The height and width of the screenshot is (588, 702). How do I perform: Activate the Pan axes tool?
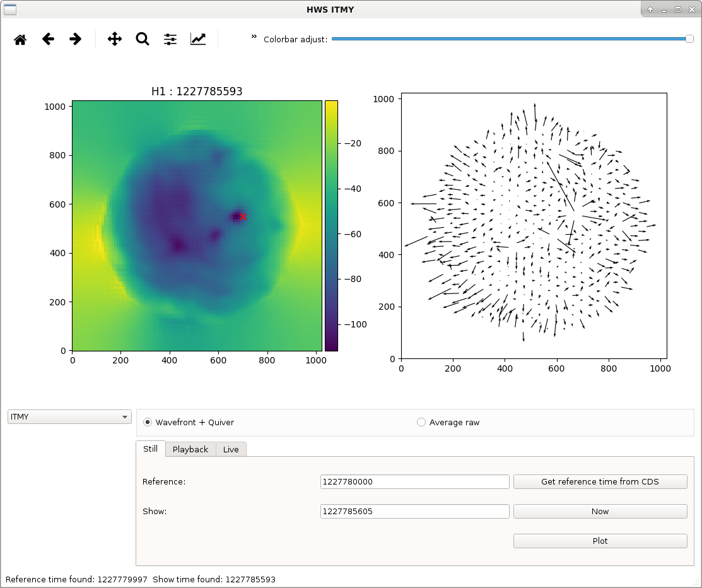tap(115, 39)
